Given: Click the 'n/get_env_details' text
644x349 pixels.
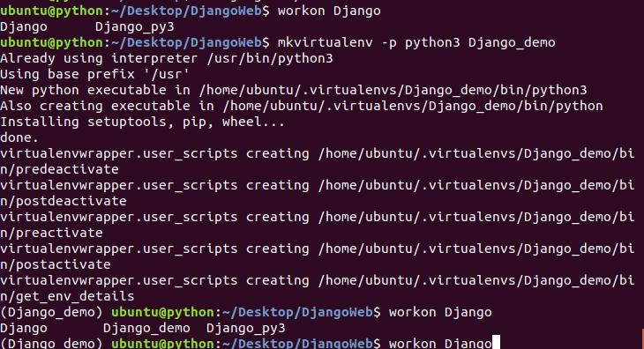Looking at the screenshot, I should [67, 296].
